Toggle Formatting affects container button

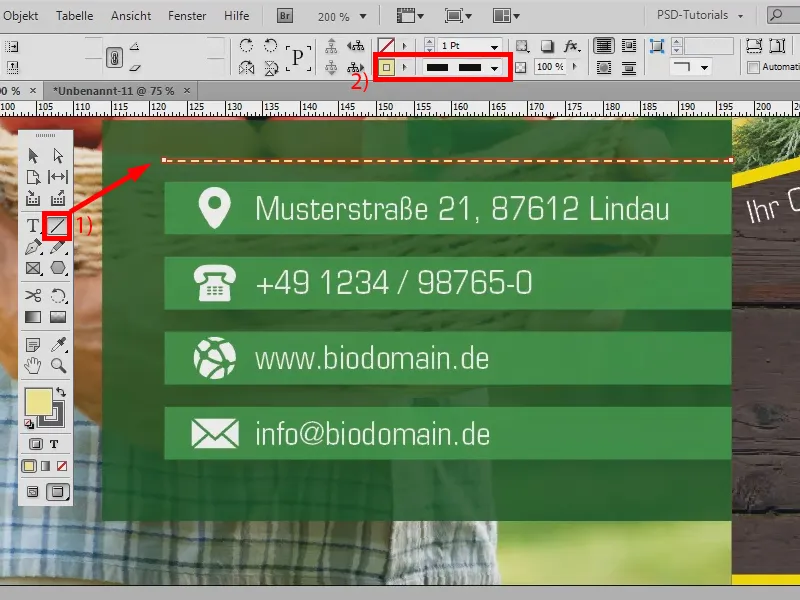(36, 444)
